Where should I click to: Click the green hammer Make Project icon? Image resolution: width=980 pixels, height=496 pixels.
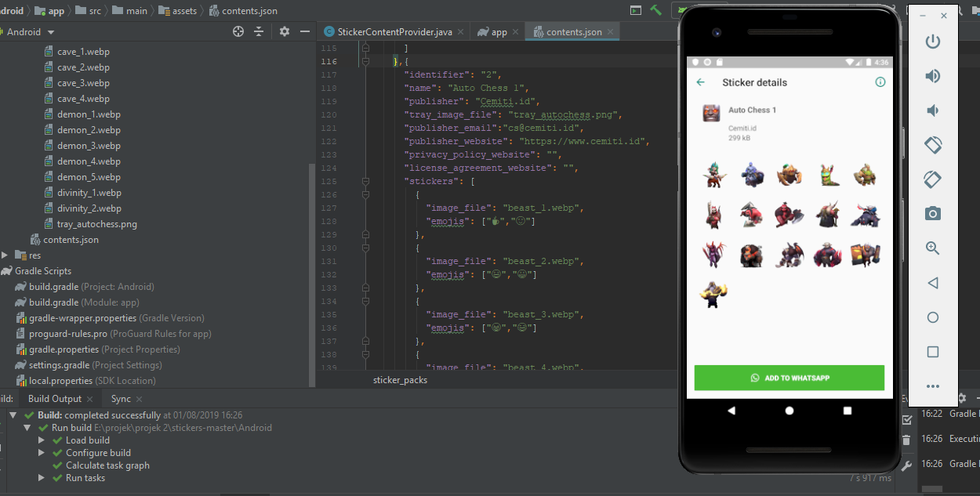pos(657,9)
